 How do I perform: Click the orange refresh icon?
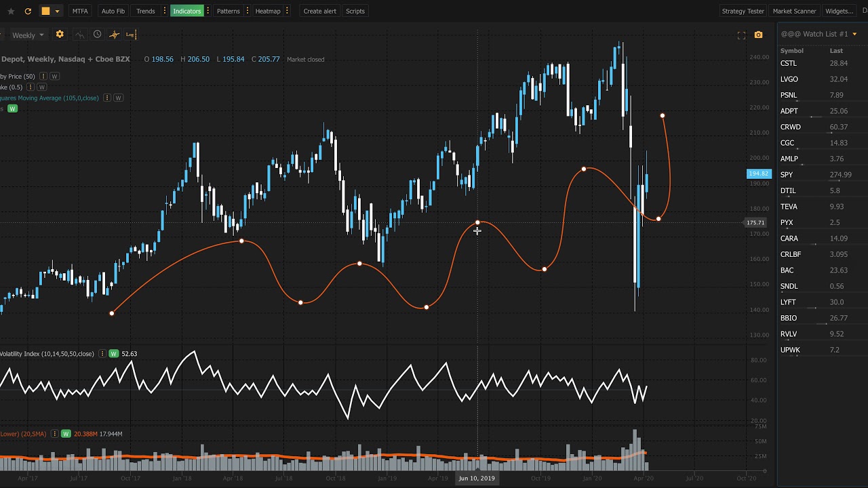coord(28,11)
